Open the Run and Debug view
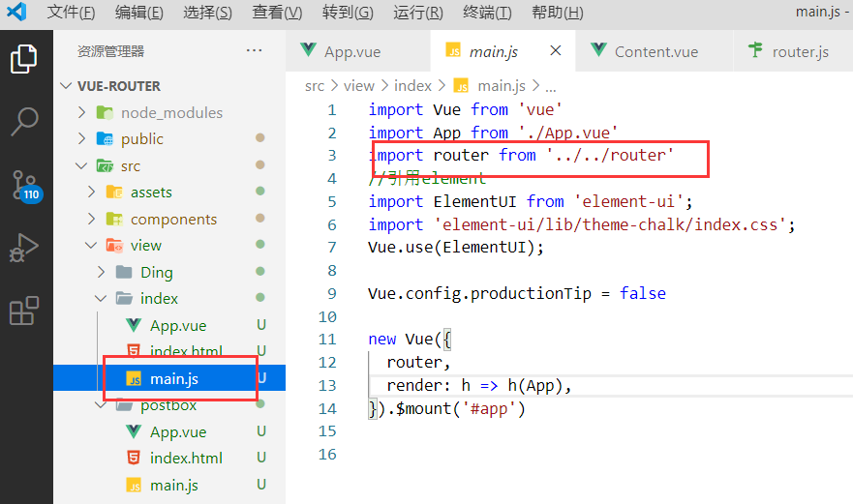 (24, 248)
